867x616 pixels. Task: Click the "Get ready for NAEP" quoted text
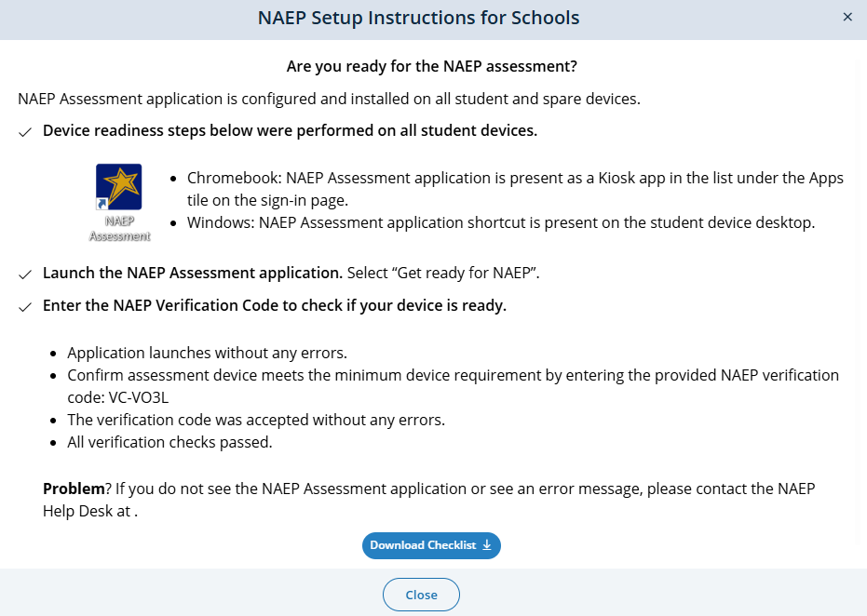pyautogui.click(x=467, y=274)
